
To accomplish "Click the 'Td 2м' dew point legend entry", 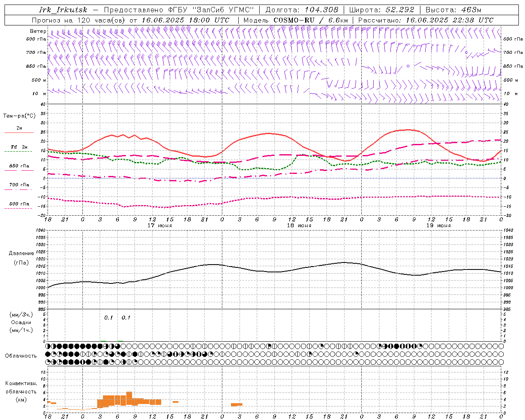I will (19, 147).
